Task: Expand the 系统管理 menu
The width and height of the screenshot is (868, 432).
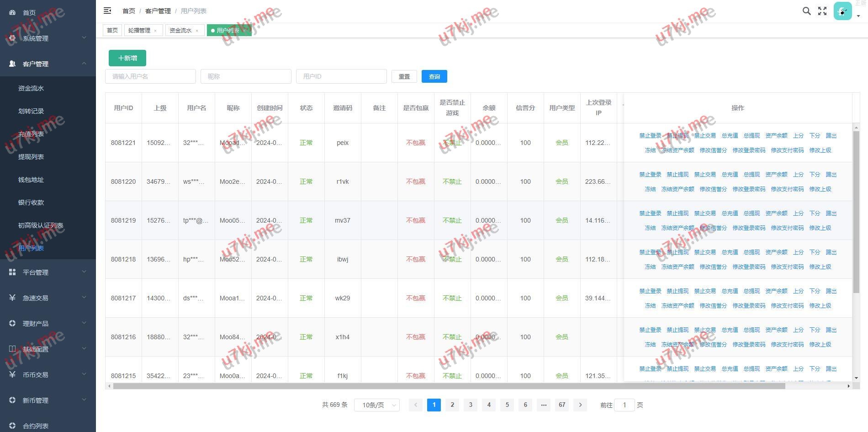Action: tap(48, 38)
